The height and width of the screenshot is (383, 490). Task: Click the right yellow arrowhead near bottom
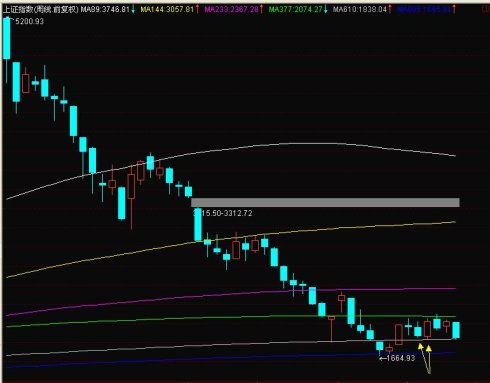click(x=429, y=348)
